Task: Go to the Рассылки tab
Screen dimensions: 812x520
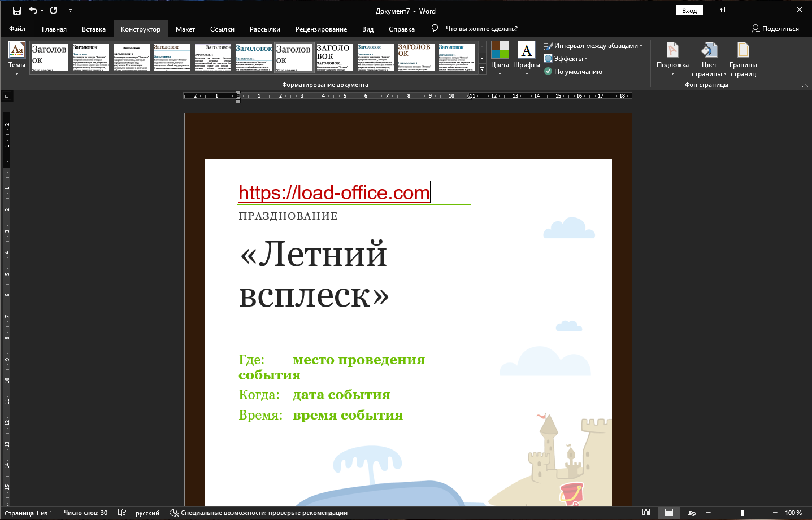Action: [x=265, y=29]
